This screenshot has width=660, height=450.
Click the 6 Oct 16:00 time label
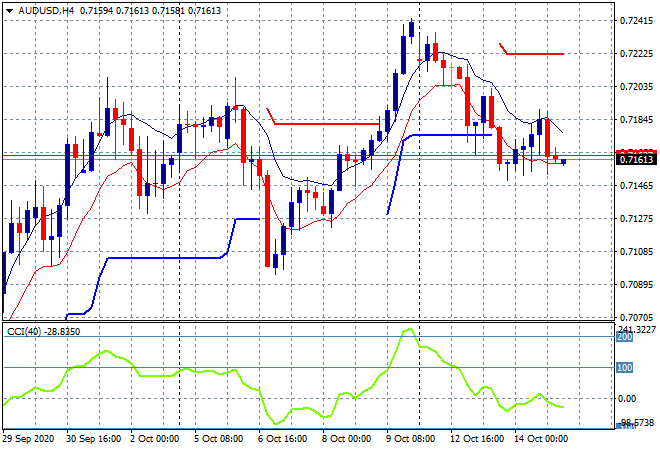(282, 439)
